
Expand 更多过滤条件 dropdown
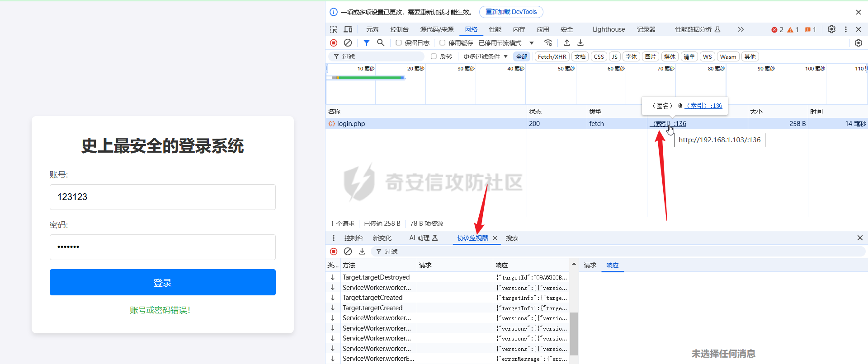pos(485,56)
